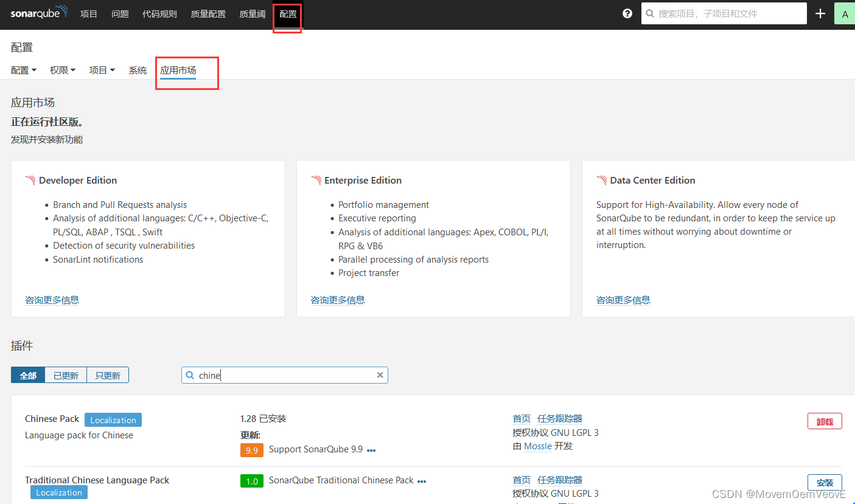Click the Traditional Chinese Language Pack name

pyautogui.click(x=97, y=480)
